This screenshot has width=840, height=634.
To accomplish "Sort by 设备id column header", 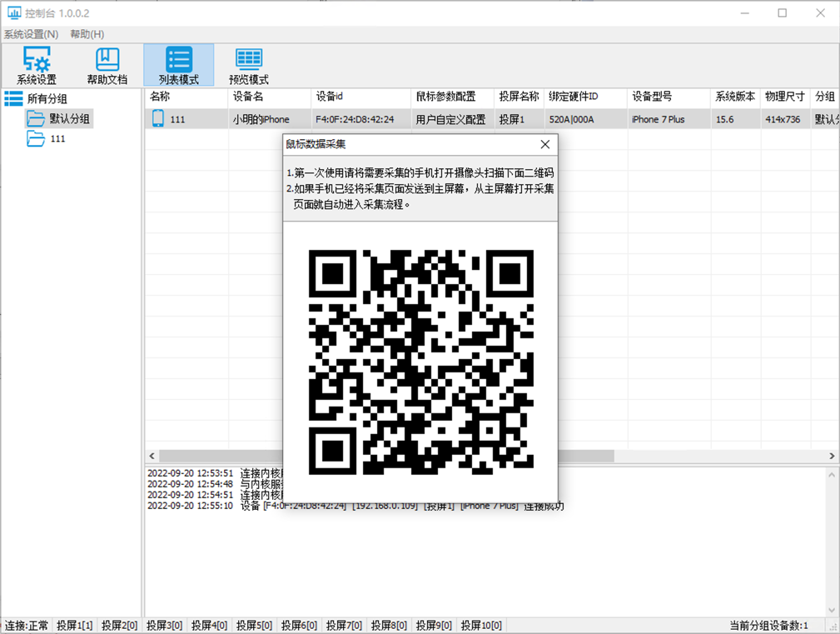I will click(361, 97).
